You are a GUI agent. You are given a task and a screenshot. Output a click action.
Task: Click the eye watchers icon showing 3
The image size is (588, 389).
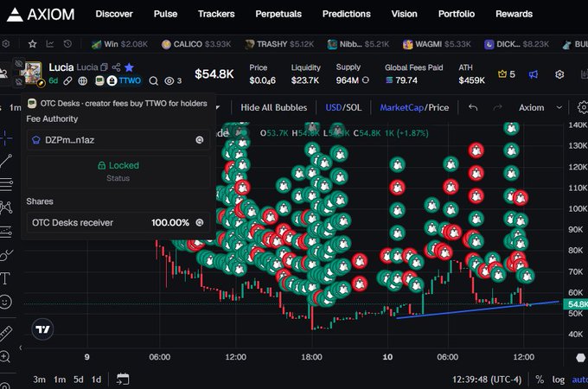tap(173, 80)
